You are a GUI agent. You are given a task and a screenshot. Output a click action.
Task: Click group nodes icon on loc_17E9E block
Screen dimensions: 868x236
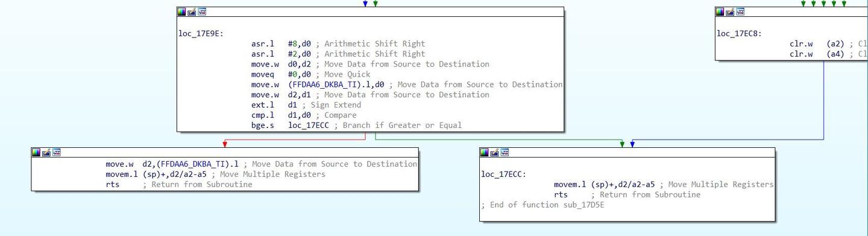(202, 11)
